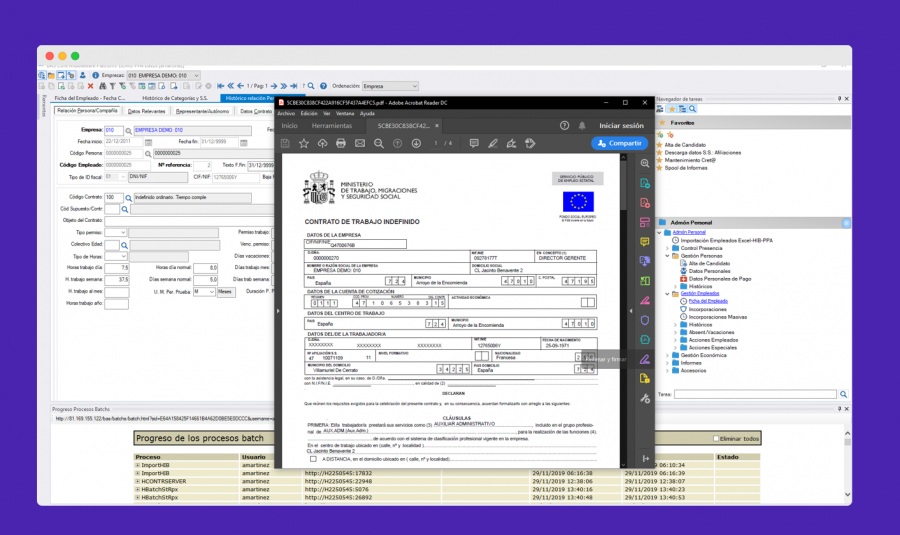Print the PDF from Acrobat toolbar
This screenshot has width=900, height=535.
[341, 144]
